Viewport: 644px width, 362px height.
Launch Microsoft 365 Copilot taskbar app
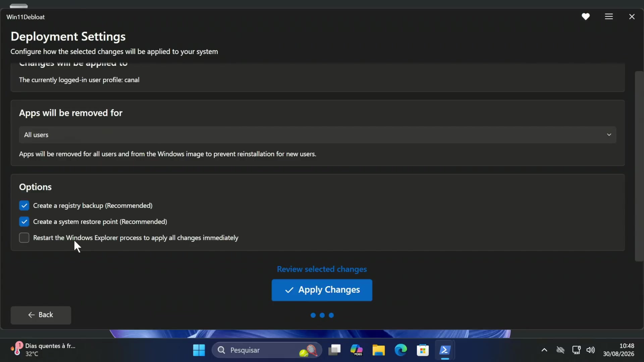(x=356, y=350)
